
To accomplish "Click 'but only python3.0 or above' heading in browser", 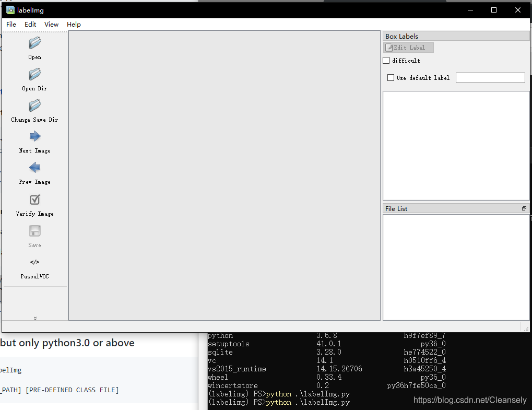I will [67, 343].
